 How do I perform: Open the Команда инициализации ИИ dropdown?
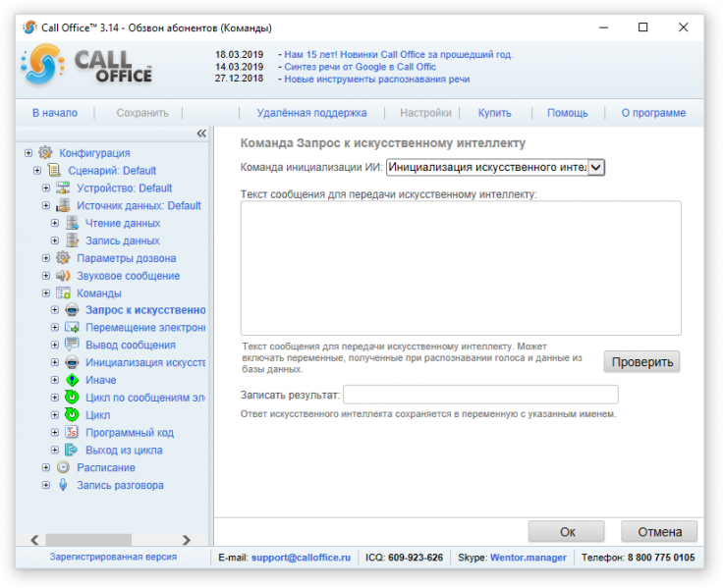point(595,167)
